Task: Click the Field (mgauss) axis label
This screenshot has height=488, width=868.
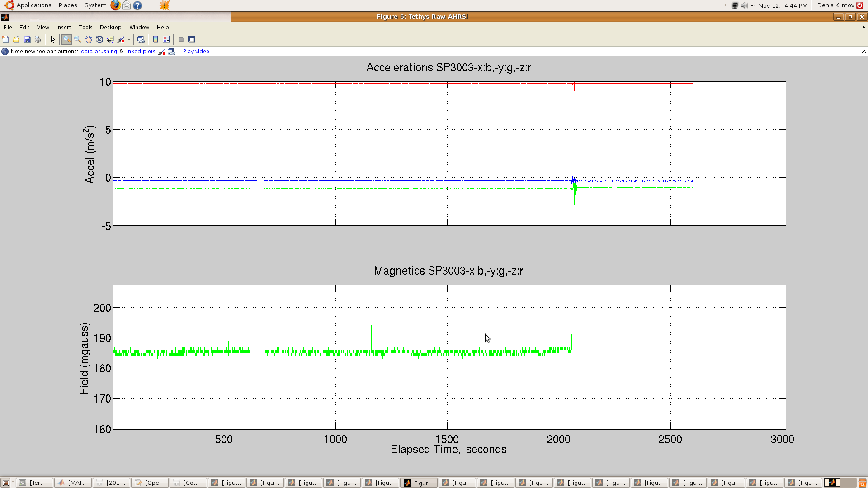Action: tap(85, 358)
